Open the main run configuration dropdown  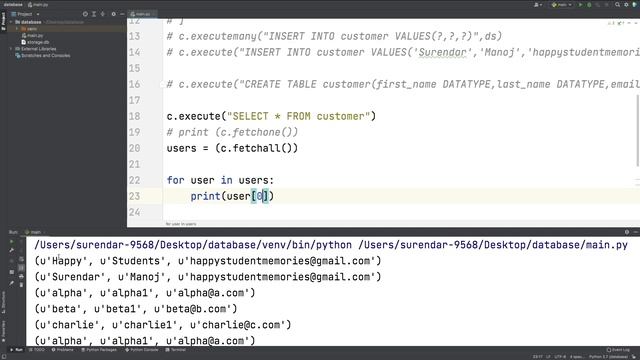562,4
